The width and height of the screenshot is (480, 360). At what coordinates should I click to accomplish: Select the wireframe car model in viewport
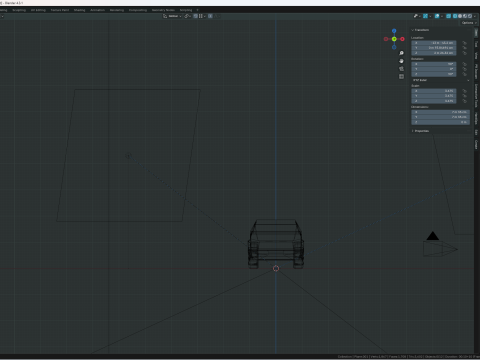pos(276,244)
